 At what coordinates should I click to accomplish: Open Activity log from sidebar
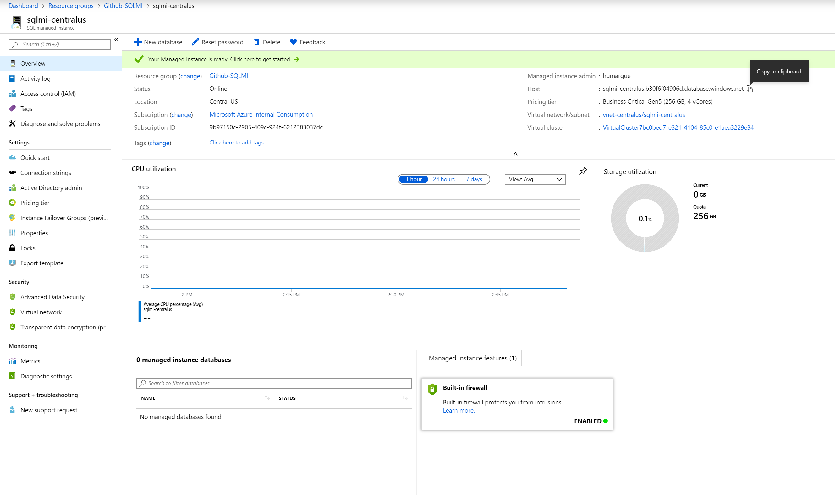click(x=35, y=79)
